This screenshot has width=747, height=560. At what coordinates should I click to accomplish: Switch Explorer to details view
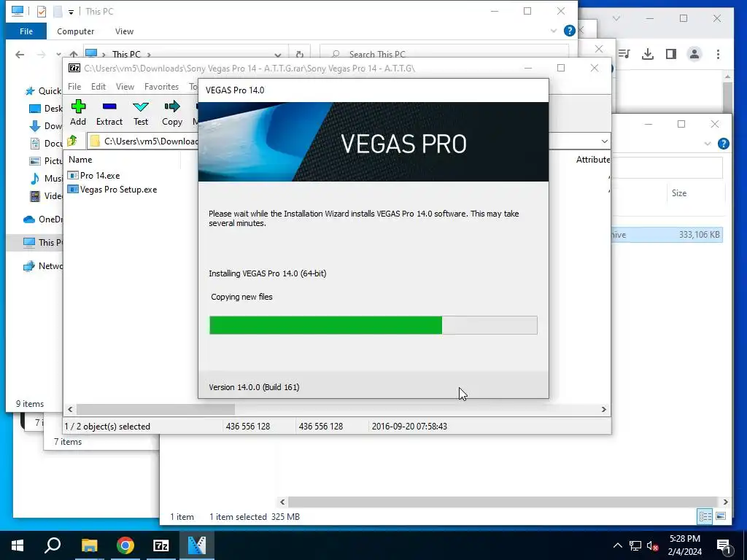click(705, 516)
